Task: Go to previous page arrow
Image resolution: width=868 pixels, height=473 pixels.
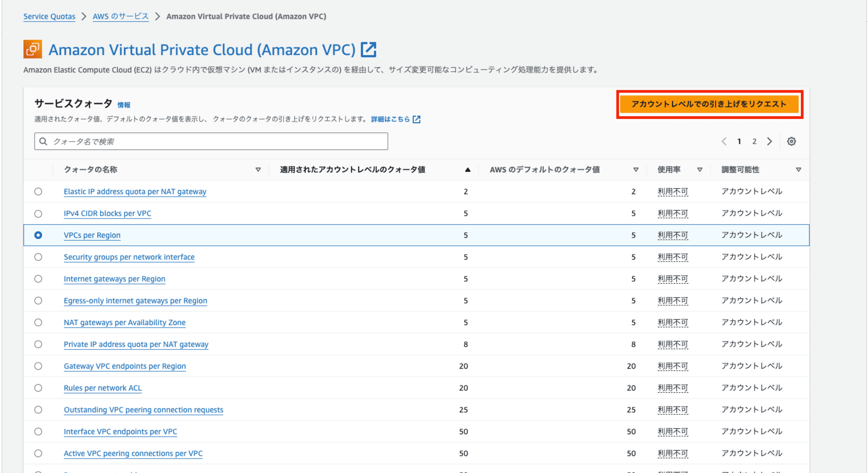Action: [x=724, y=141]
